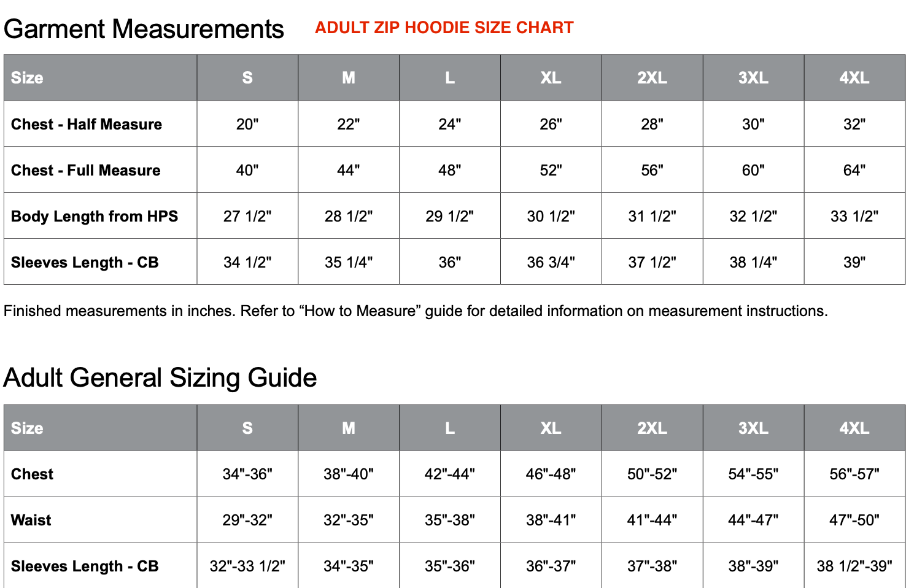Click the 29 1/2" body length cell
This screenshot has height=588, width=906.
pyautogui.click(x=449, y=216)
